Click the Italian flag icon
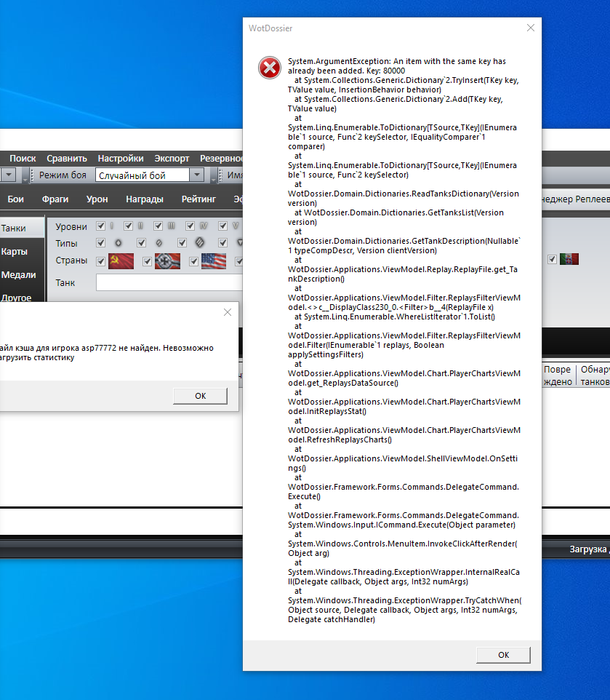The image size is (610, 700). click(x=569, y=259)
